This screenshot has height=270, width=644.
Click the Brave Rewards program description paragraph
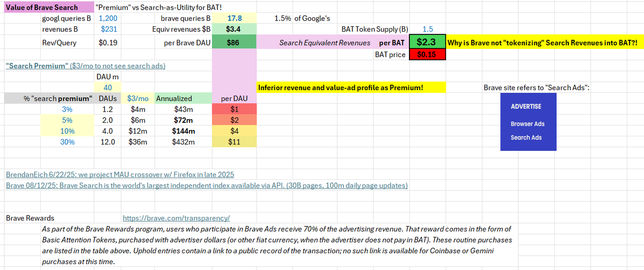(277, 245)
